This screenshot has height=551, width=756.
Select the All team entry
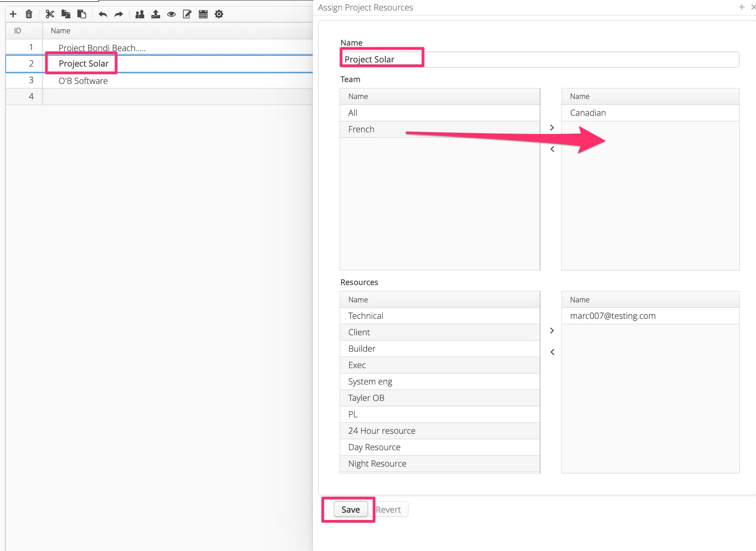point(440,113)
